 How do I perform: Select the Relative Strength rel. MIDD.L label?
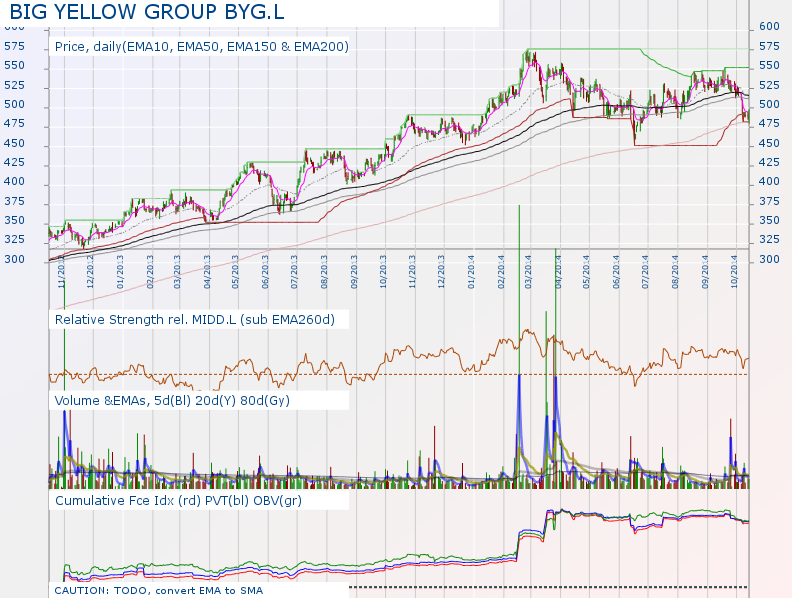(194, 320)
